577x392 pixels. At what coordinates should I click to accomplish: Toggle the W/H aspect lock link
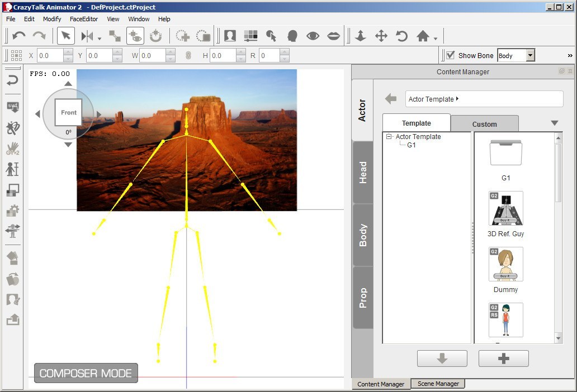(188, 55)
